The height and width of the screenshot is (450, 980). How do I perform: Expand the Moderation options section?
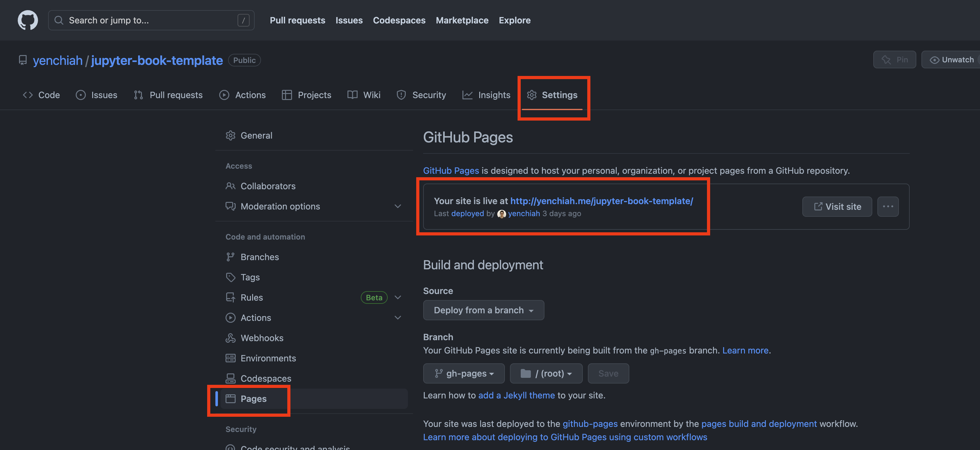[398, 206]
